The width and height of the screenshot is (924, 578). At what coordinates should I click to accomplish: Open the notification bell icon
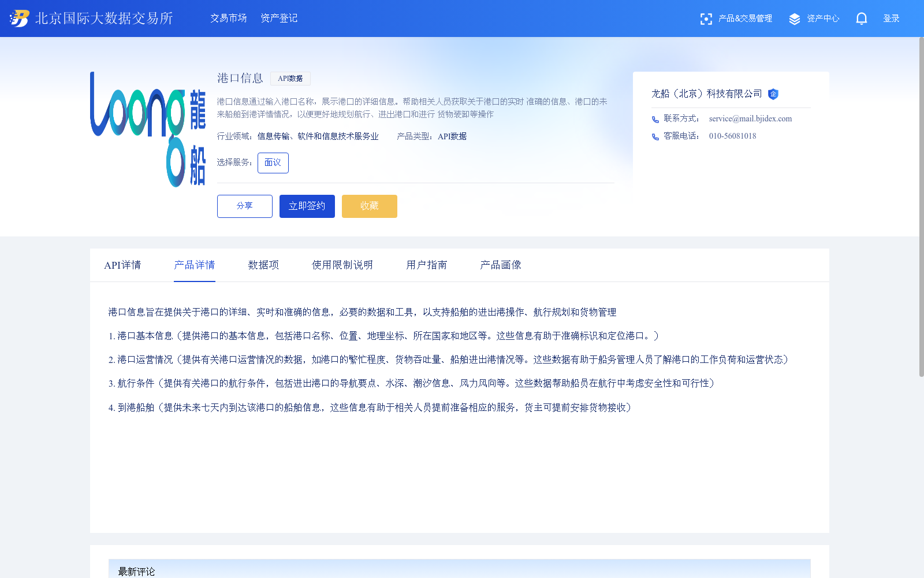click(861, 18)
